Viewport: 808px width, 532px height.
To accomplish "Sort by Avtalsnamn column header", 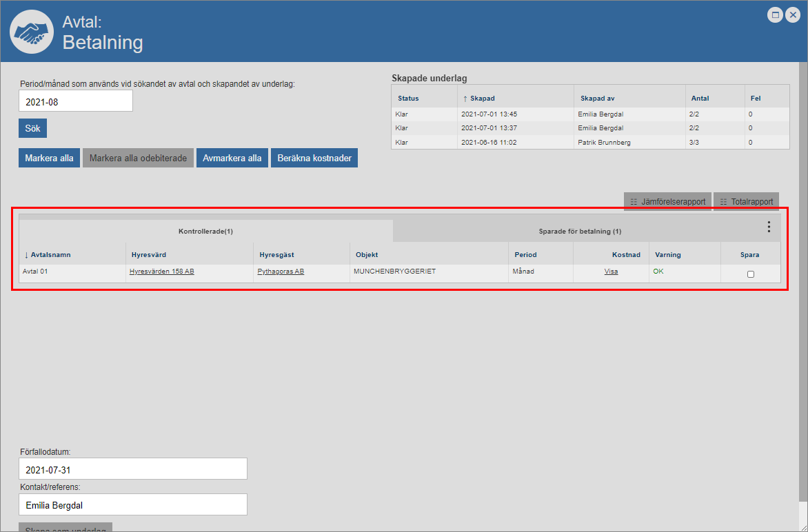I will [50, 255].
